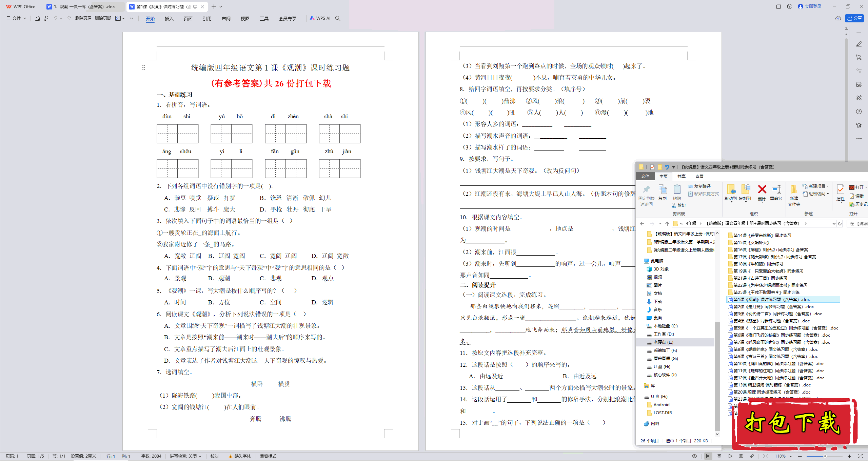
Task: Select pen edit tool in right sidebar
Action: [x=859, y=44]
